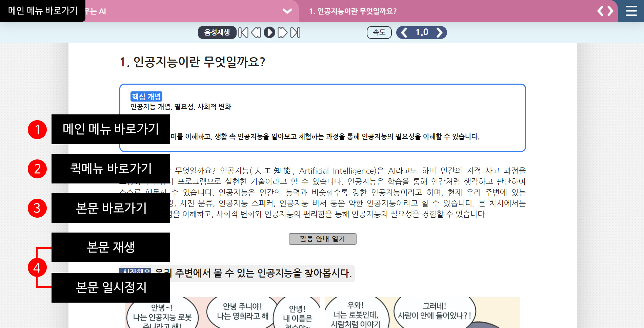Screen dimensions: 644x328
Task: Select the top-left 메인 메뉴 바로가기 skip link
Action: [x=43, y=10]
